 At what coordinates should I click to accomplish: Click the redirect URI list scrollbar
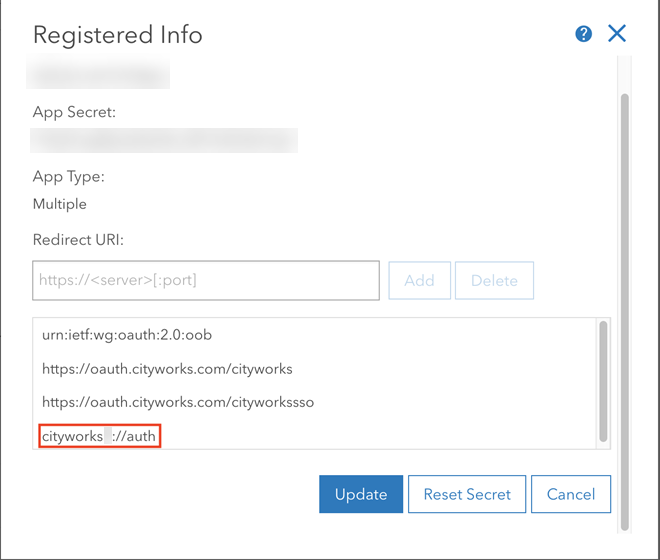tap(602, 380)
